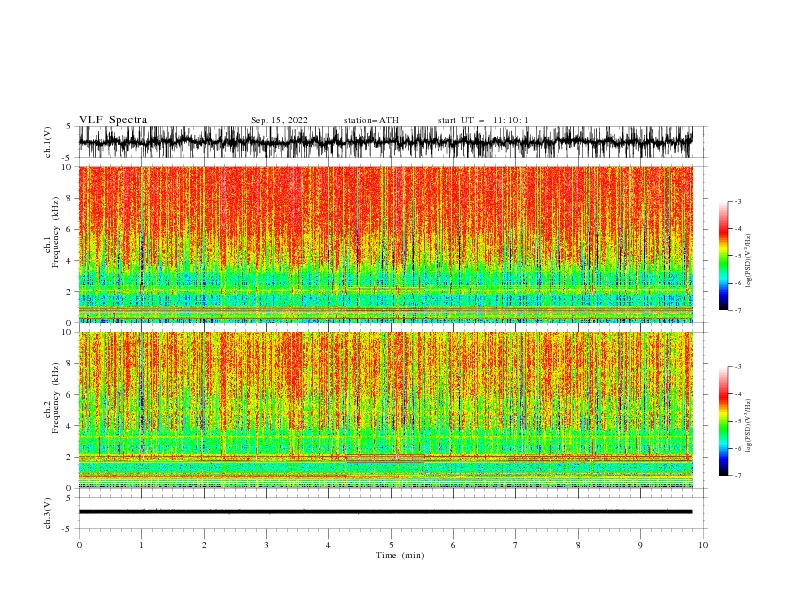The width and height of the screenshot is (792, 612).
Task: Click the ch.2 frequency tick label "2"
Action: pyautogui.click(x=70, y=457)
